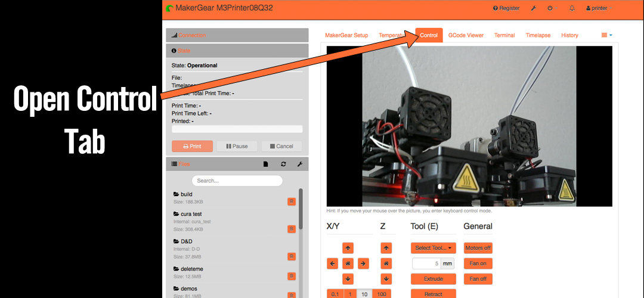Click the extrusion length mm field
The height and width of the screenshot is (298, 644).
(427, 263)
